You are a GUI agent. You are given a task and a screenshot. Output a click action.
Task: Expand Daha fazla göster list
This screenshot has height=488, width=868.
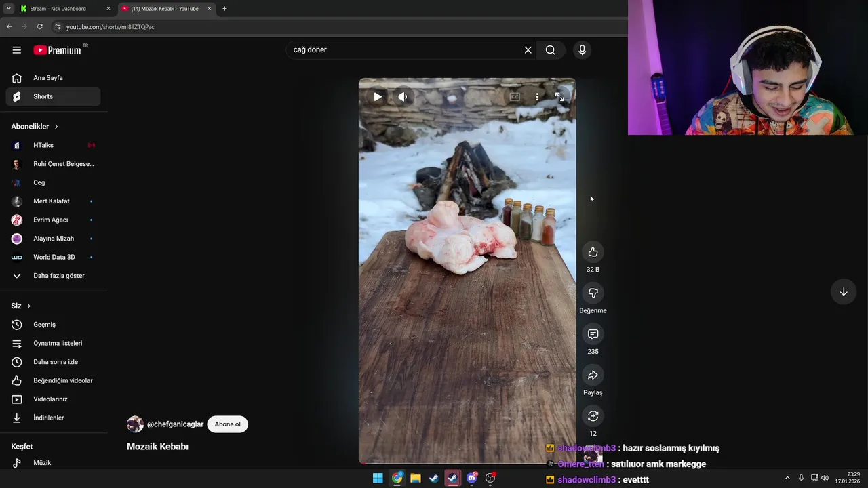53,276
